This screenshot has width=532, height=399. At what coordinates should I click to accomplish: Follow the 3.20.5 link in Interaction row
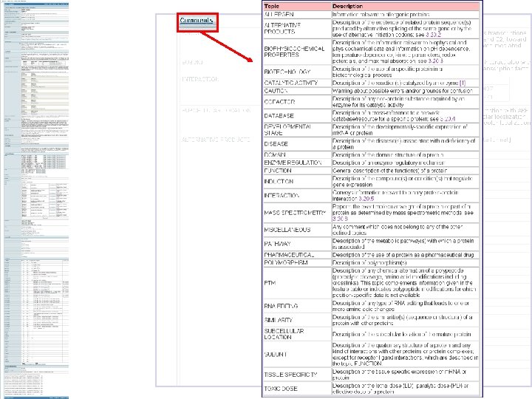click(x=366, y=199)
